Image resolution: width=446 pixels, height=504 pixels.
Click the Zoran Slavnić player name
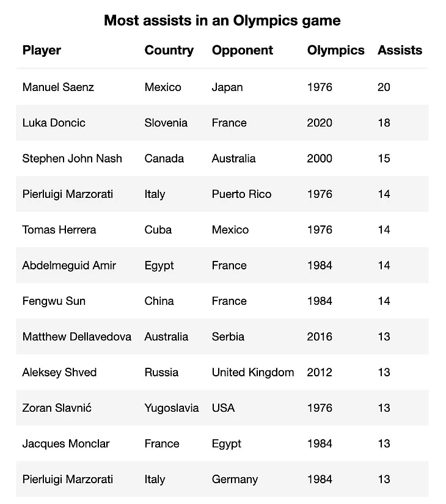point(57,407)
